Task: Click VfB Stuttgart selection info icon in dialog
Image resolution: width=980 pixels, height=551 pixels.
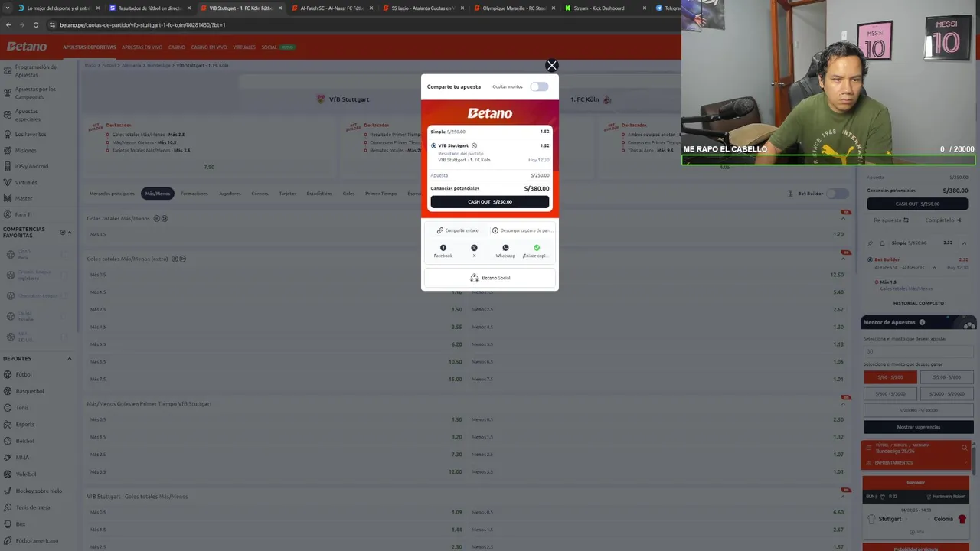Action: tap(474, 145)
